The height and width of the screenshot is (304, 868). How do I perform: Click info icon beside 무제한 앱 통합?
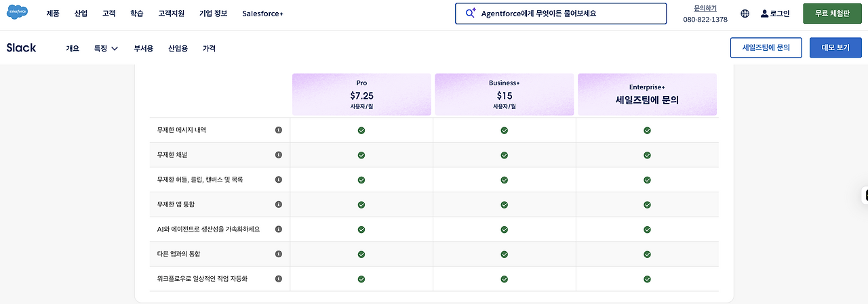tap(279, 204)
